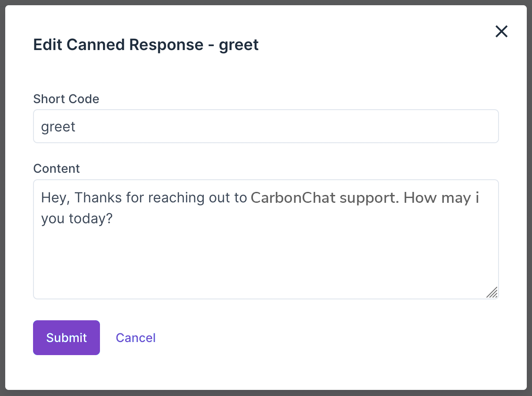Viewport: 532px width, 396px height.
Task: Click the Content textarea resize handle
Action: [x=492, y=292]
